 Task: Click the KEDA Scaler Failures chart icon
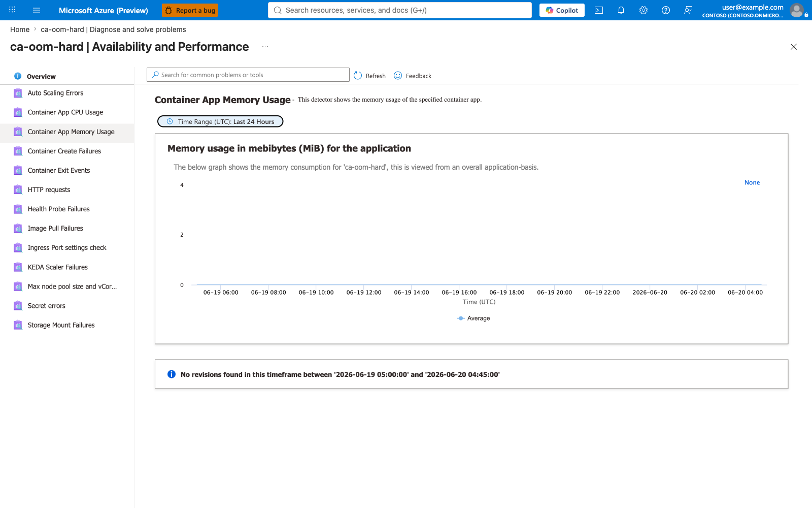tap(18, 267)
